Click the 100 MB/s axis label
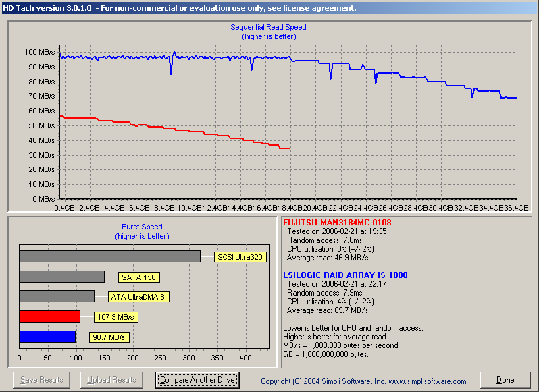 coord(40,52)
